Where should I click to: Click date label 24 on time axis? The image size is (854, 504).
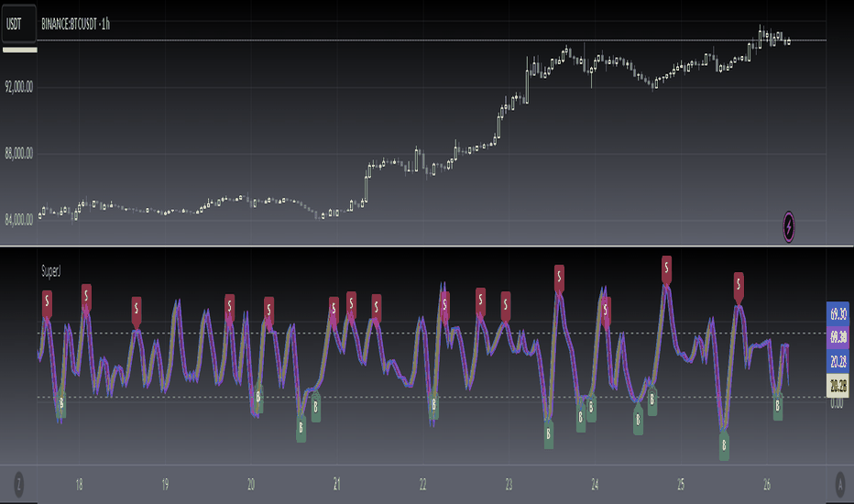coord(595,485)
